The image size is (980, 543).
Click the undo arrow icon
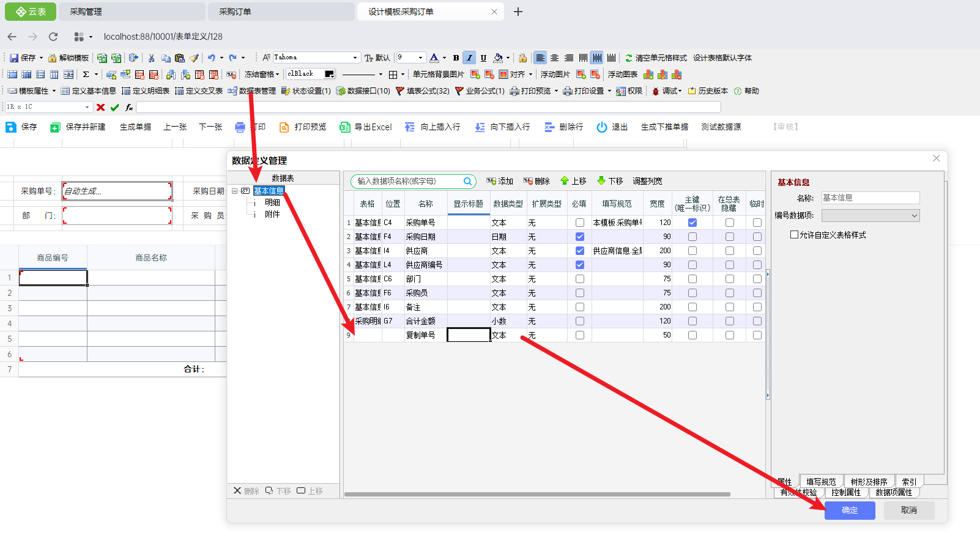tap(211, 57)
